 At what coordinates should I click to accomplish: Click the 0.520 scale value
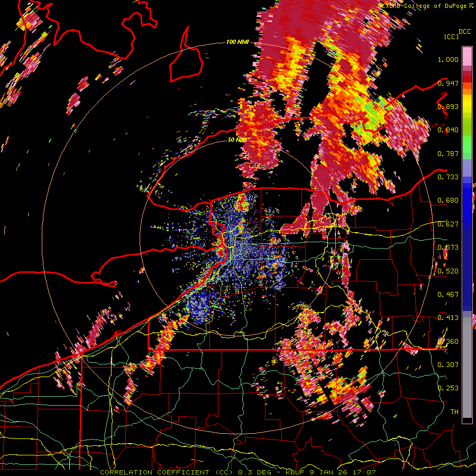pos(448,271)
